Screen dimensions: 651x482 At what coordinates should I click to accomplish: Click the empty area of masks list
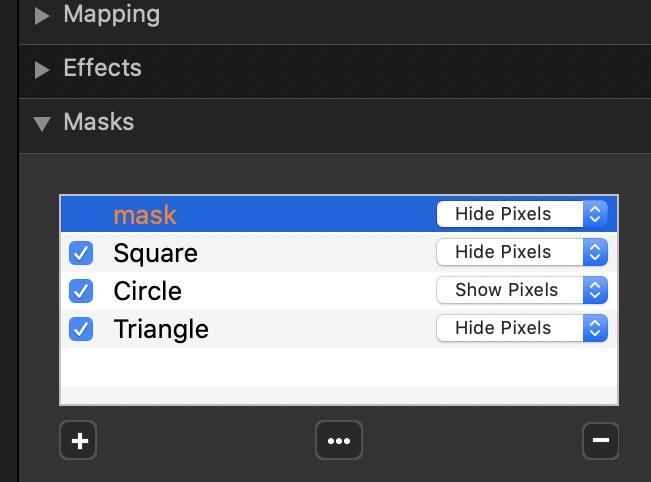338,375
